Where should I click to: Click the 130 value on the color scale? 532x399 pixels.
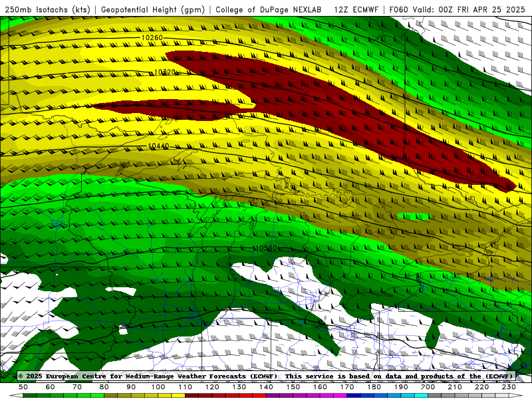click(239, 387)
